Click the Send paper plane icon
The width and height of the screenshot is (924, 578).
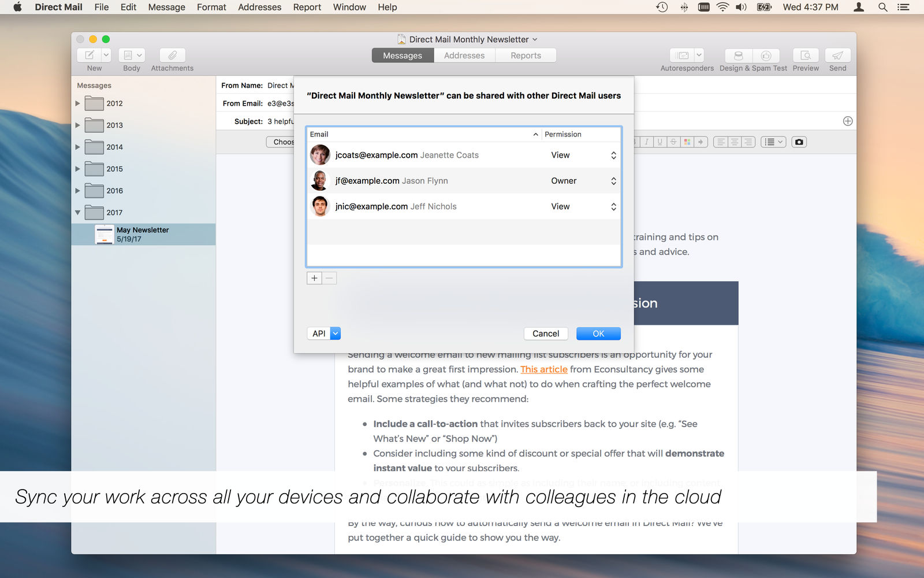837,55
